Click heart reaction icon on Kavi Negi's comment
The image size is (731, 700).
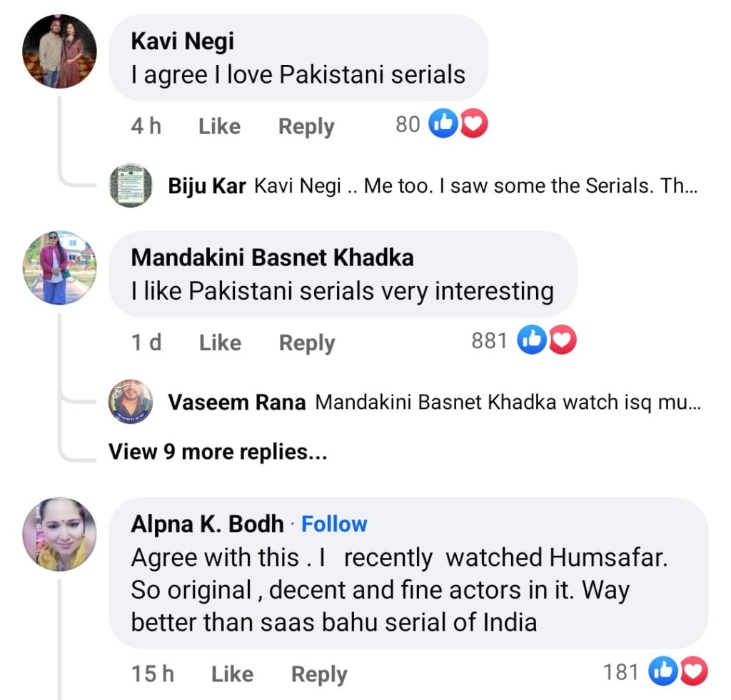(x=473, y=125)
